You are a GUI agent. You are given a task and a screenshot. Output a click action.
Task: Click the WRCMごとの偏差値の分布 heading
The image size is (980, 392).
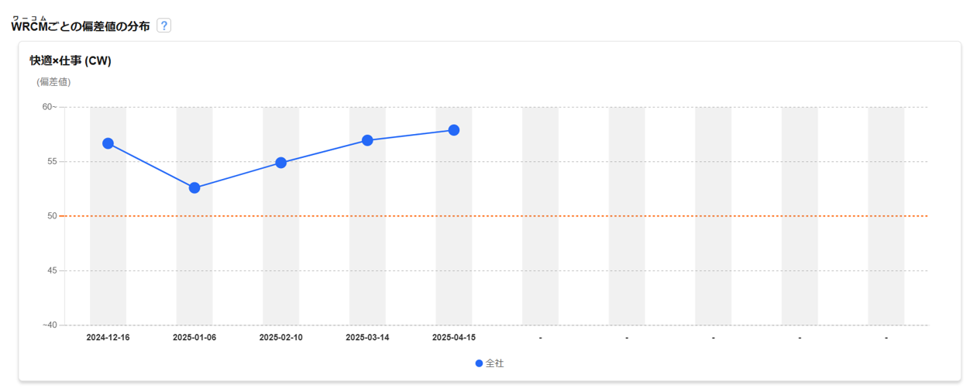pyautogui.click(x=81, y=27)
